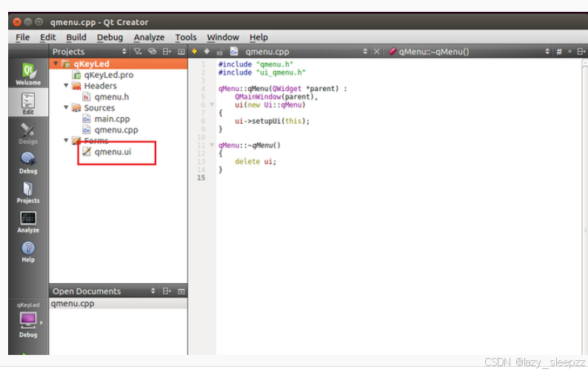This screenshot has height=372, width=588.
Task: Go forward in editor navigation history
Action: [x=207, y=51]
